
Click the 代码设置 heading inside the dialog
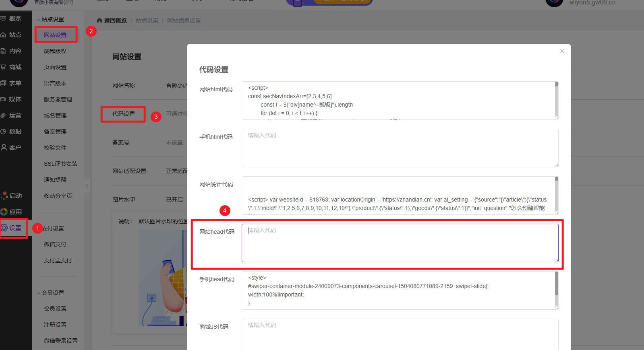pos(214,70)
